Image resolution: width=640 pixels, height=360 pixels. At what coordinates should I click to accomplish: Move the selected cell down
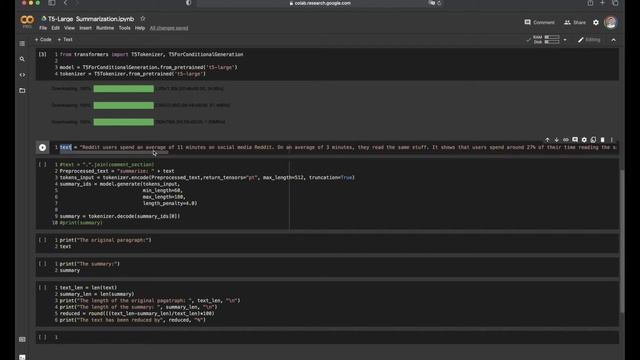click(x=556, y=140)
